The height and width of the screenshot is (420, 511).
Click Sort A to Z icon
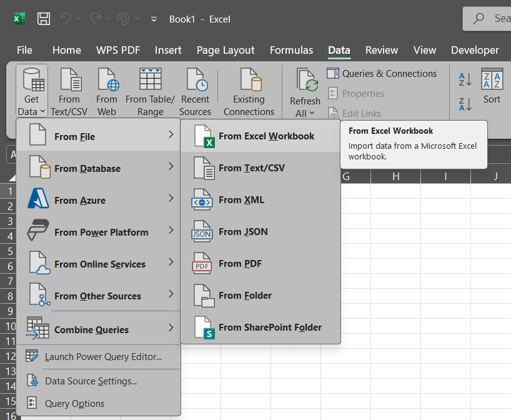[465, 79]
